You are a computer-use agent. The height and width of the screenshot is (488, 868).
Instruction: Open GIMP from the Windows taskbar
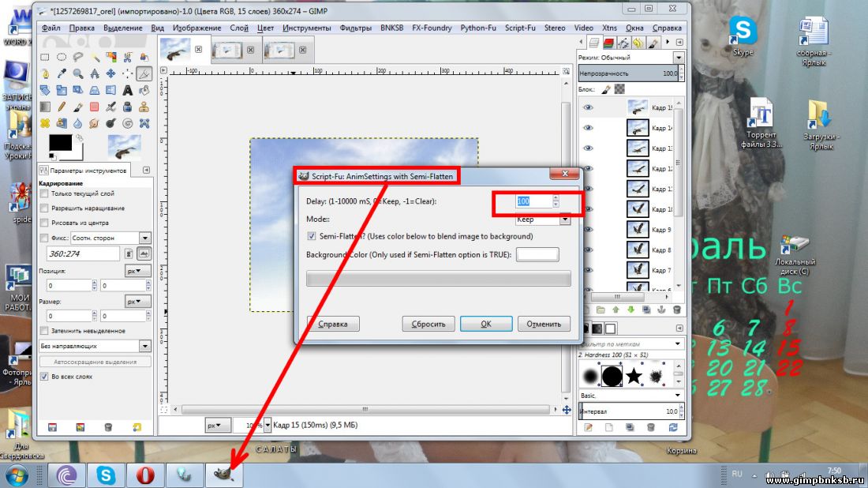pos(224,475)
